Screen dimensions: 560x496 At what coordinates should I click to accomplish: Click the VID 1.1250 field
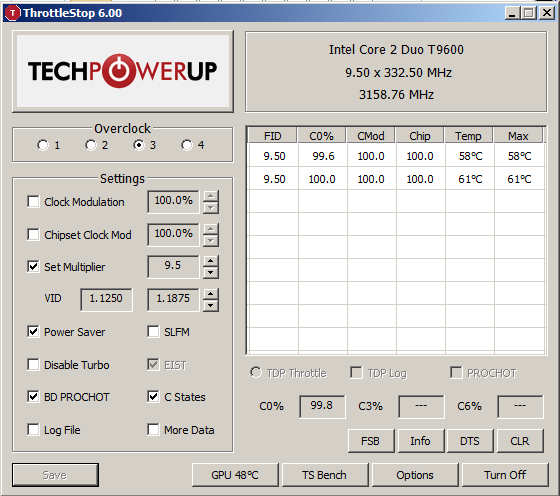(106, 299)
